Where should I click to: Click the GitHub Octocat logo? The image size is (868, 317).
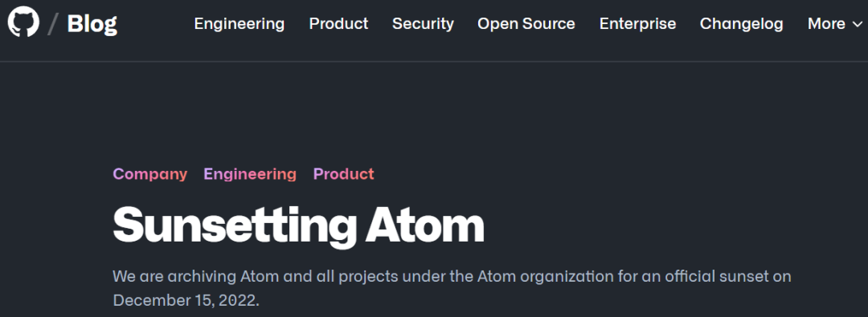pos(23,22)
